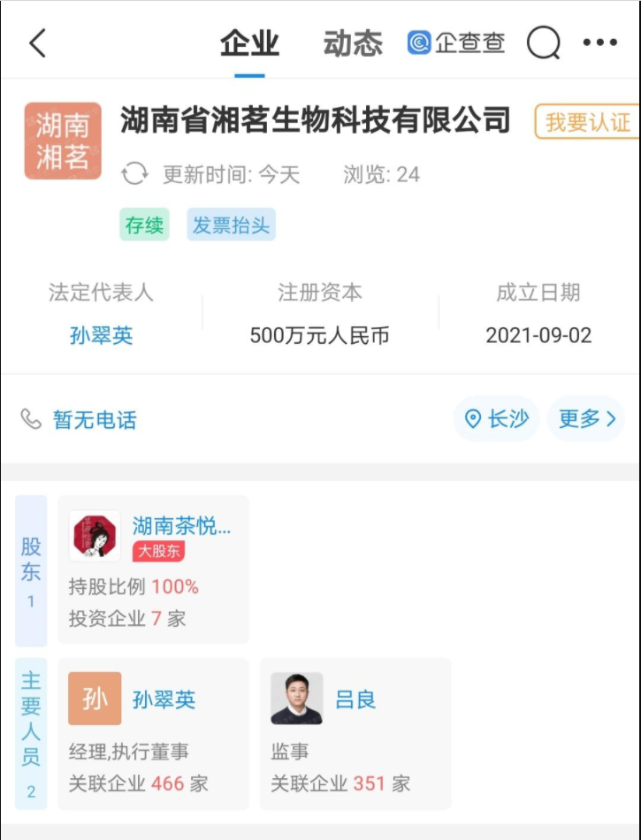Tap 吕良's profile photo
641x840 pixels.
[x=297, y=699]
